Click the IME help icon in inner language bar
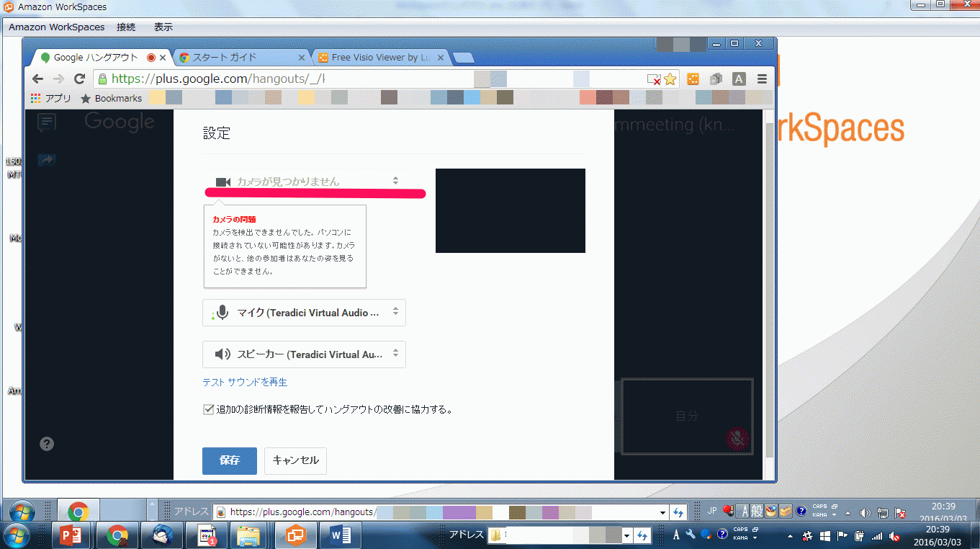Viewport: 980px width, 549px height. point(801,512)
